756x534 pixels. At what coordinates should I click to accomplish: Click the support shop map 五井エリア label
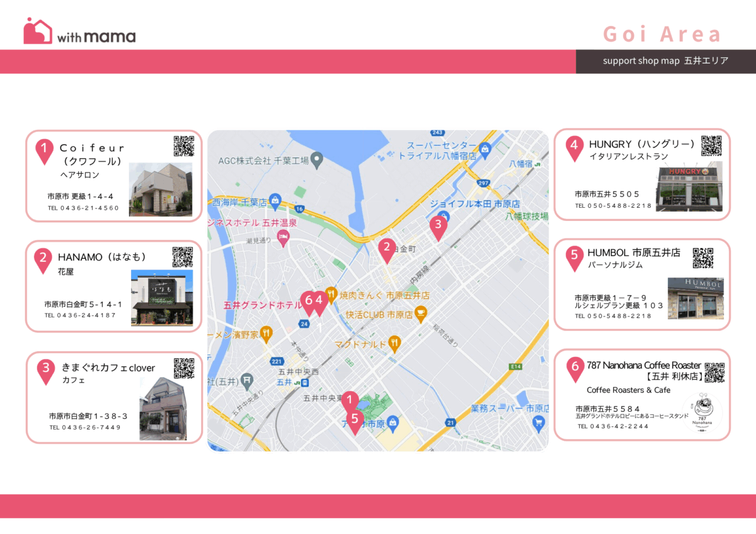click(x=665, y=61)
